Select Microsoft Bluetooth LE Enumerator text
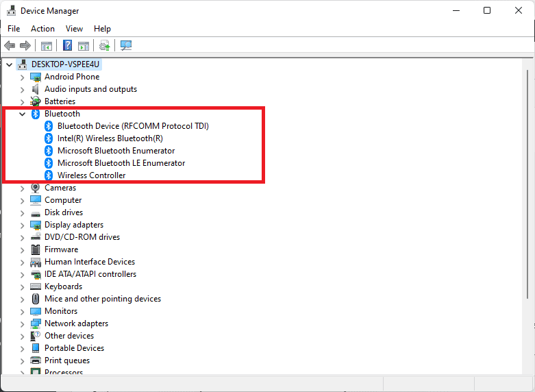The height and width of the screenshot is (392, 535). [121, 163]
